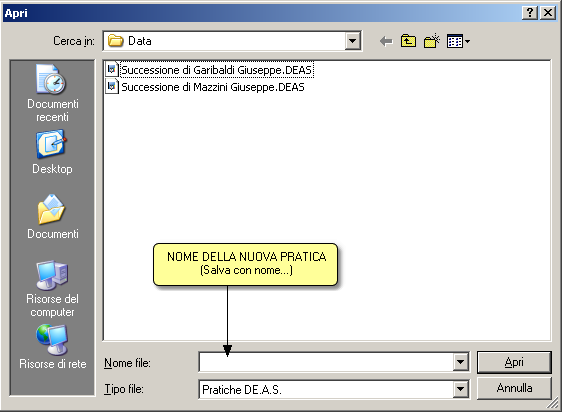Click into the Nome file text field

pos(326,362)
